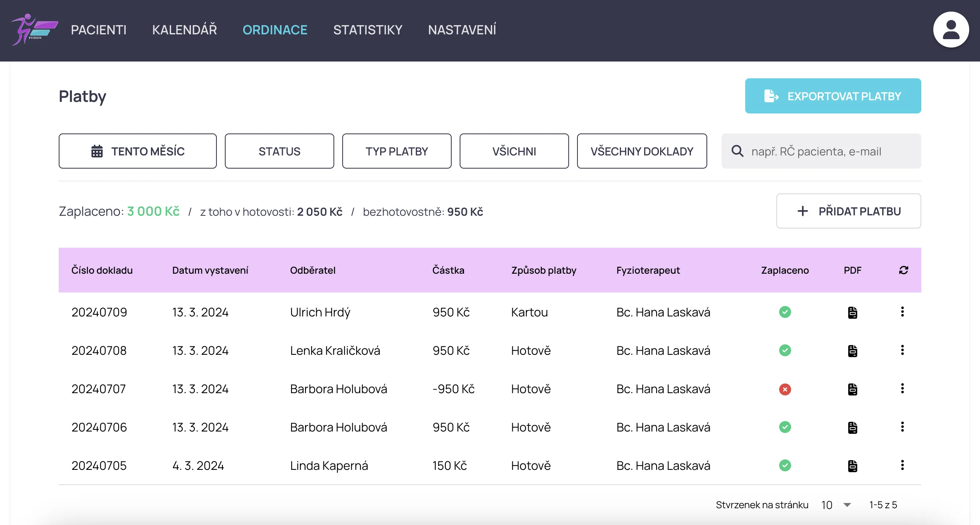Open PDF receipt for document 20240709
This screenshot has height=525, width=980.
click(x=852, y=312)
